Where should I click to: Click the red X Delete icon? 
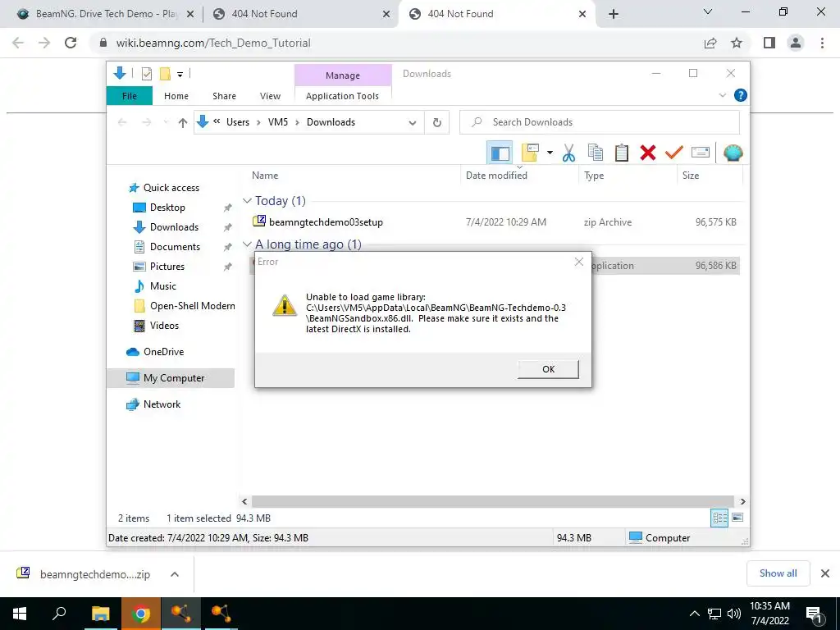point(648,153)
